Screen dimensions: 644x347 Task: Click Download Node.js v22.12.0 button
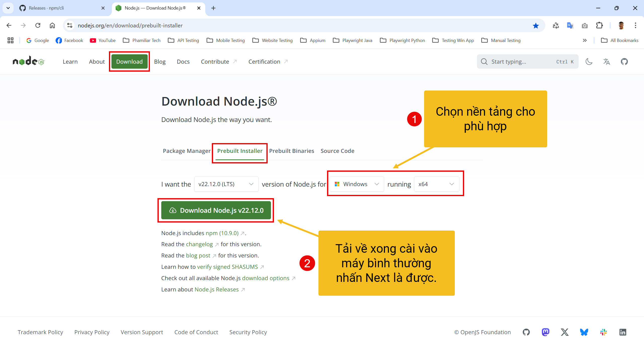click(x=216, y=210)
